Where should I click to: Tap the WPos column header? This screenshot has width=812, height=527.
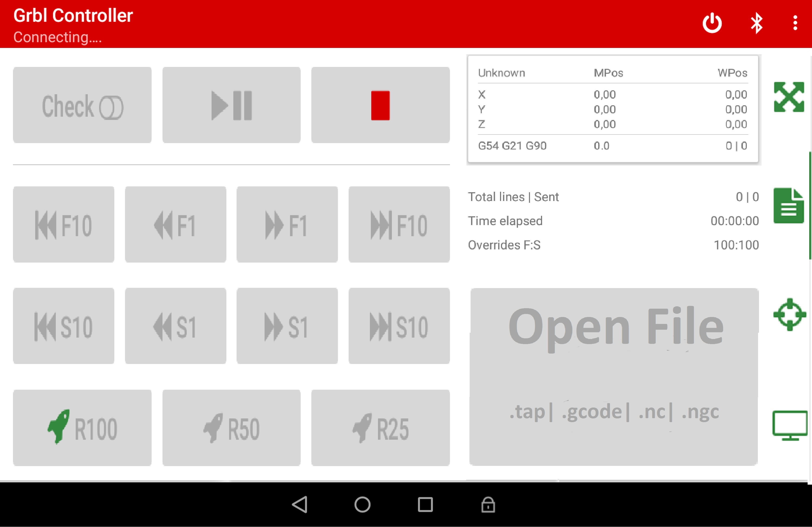click(x=733, y=73)
